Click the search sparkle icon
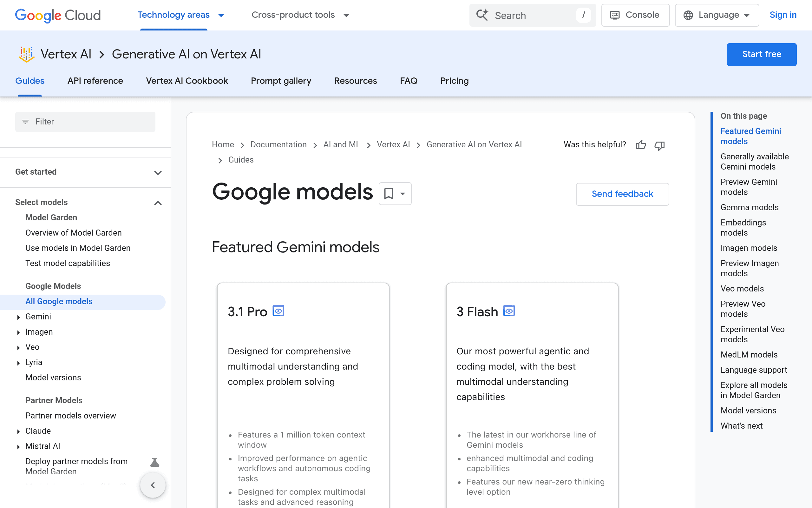Screen dimensions: 812x508 482,15
